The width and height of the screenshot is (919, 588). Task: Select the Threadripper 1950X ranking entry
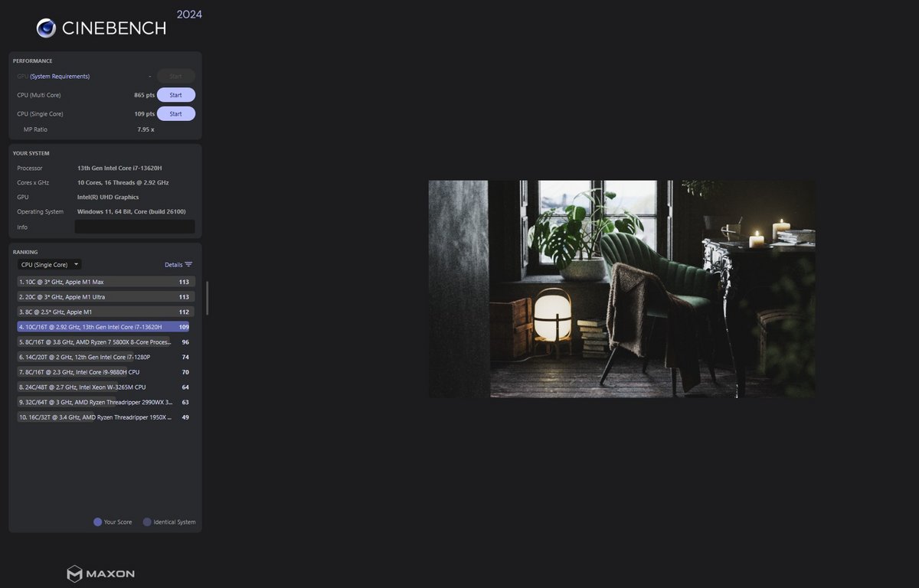[104, 417]
